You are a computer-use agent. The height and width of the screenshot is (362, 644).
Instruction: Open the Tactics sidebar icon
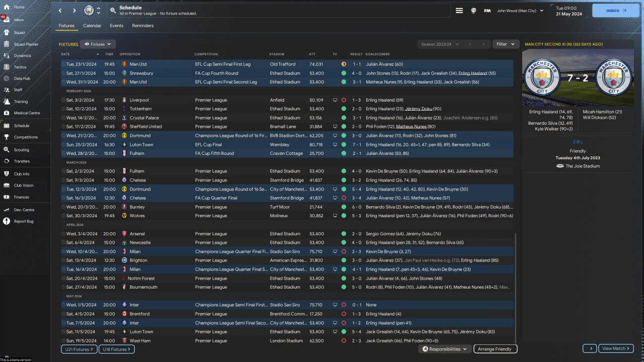point(7,67)
